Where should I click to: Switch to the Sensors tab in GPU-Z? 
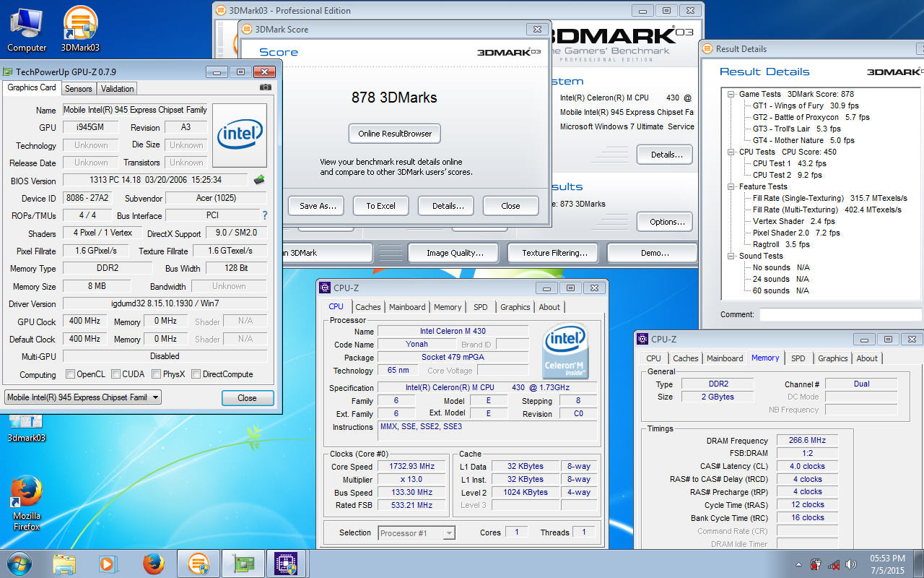pos(78,89)
